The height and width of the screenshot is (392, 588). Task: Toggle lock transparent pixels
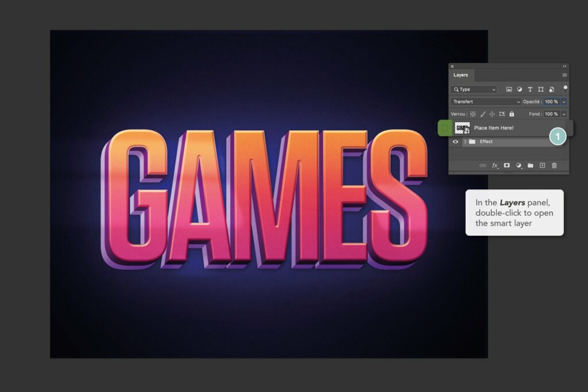click(x=472, y=114)
